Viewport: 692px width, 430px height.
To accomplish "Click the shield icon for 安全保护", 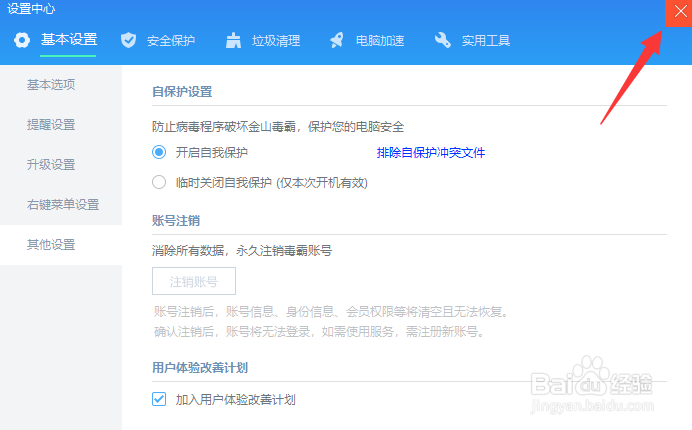I will (128, 40).
